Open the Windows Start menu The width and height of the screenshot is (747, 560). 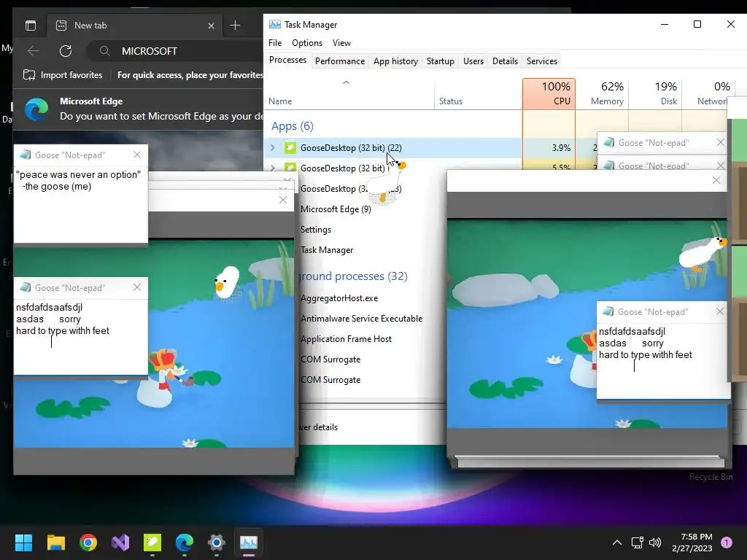[23, 542]
